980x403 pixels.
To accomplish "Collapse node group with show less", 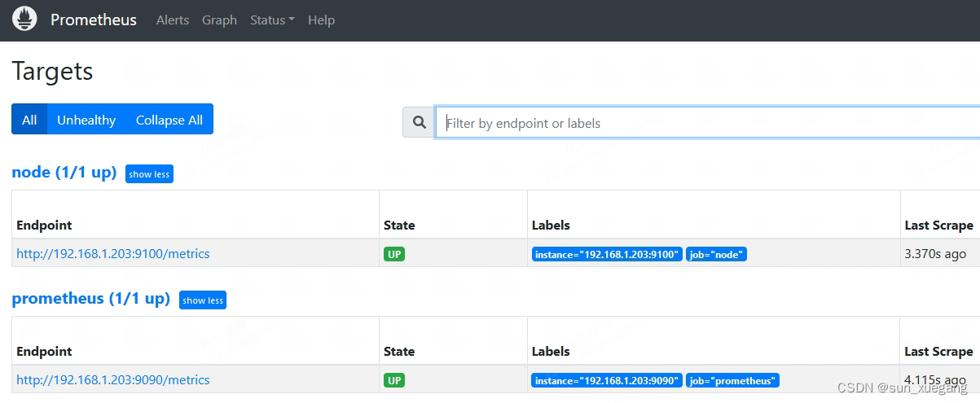I will coord(149,173).
